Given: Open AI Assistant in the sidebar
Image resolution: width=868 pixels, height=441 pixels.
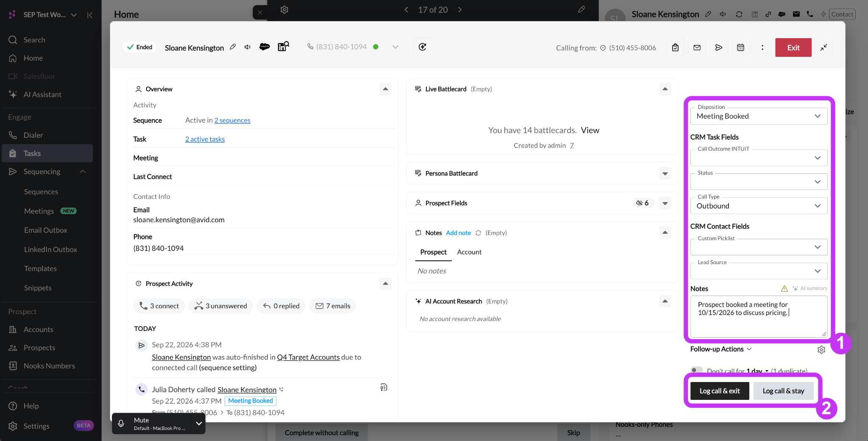Looking at the screenshot, I should point(47,95).
